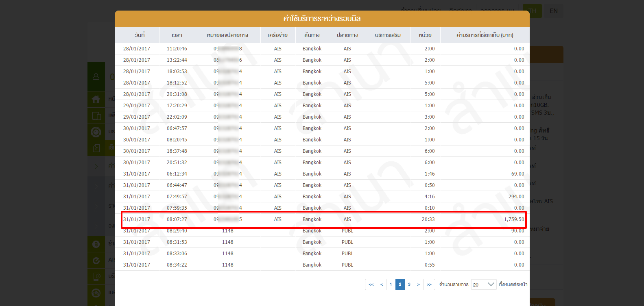Open the phone-with-plus icon in the sidebar
This screenshot has width=644, height=306.
point(96,277)
